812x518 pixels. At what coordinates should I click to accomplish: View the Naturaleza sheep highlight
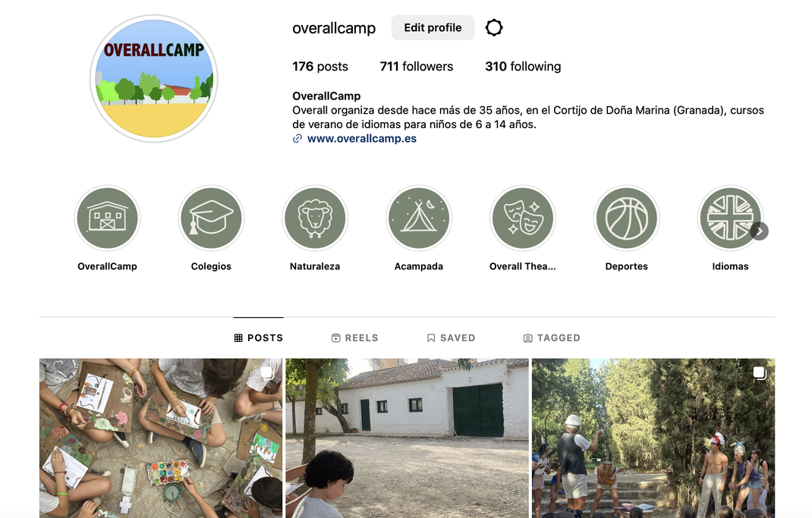(315, 218)
